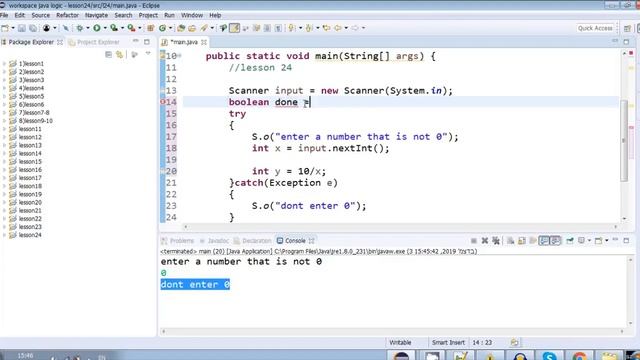Click the Save toolbar icon

(x=22, y=28)
